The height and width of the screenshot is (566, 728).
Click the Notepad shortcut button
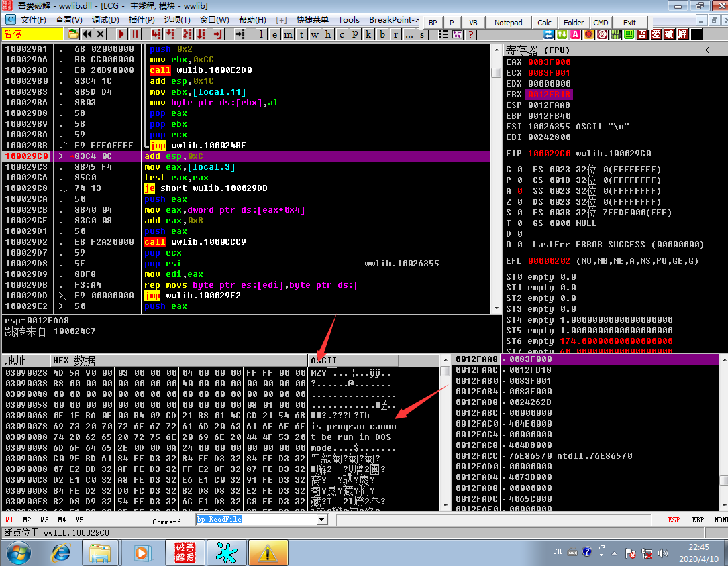pos(508,23)
